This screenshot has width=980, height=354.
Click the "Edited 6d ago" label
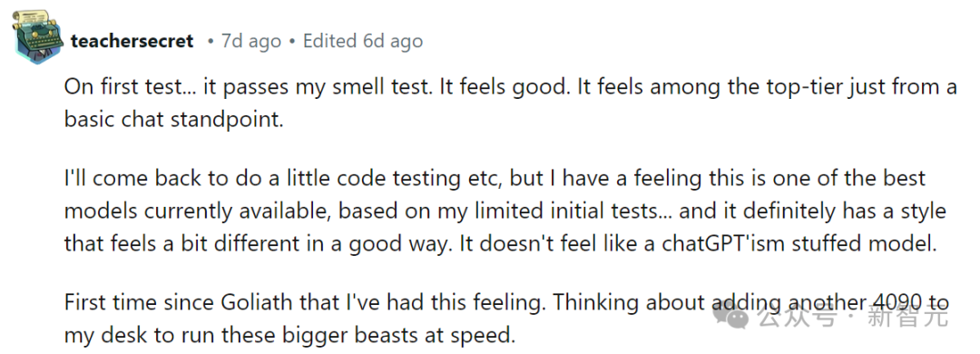click(362, 42)
